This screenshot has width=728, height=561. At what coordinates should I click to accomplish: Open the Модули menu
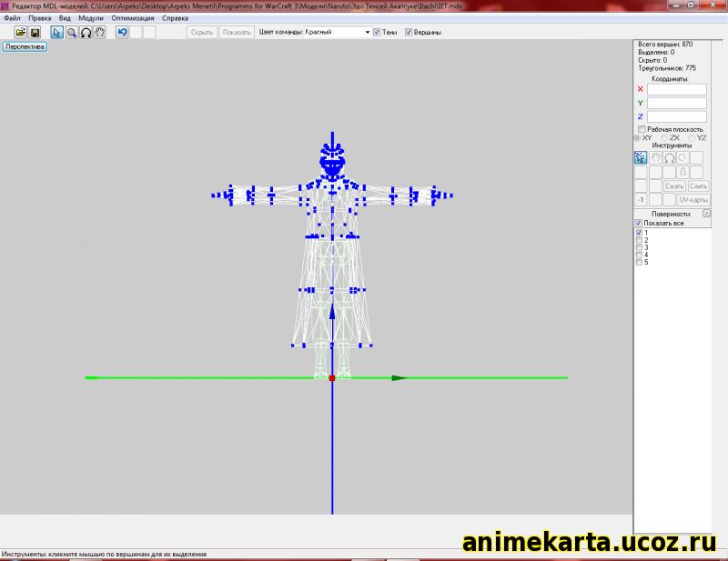90,18
